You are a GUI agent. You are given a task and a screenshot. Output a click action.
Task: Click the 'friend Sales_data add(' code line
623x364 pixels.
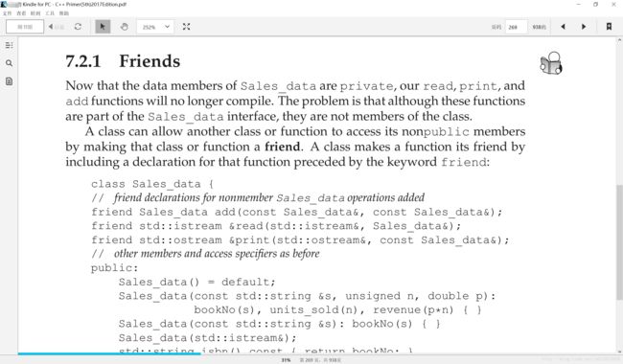[296, 212]
